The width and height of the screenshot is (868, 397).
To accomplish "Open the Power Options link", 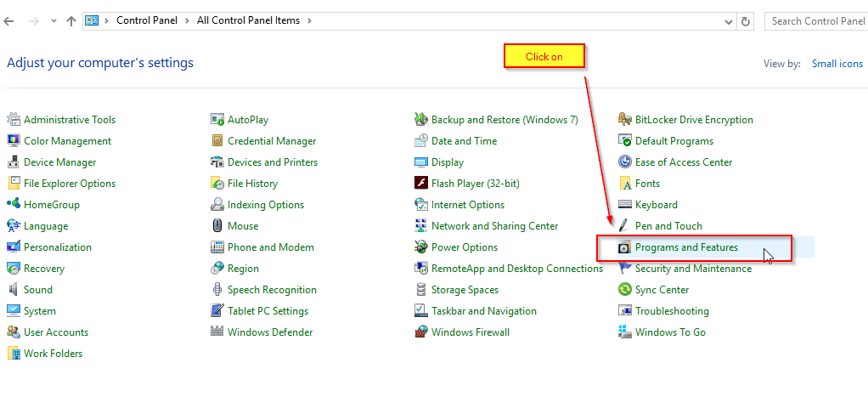I will pyautogui.click(x=465, y=247).
